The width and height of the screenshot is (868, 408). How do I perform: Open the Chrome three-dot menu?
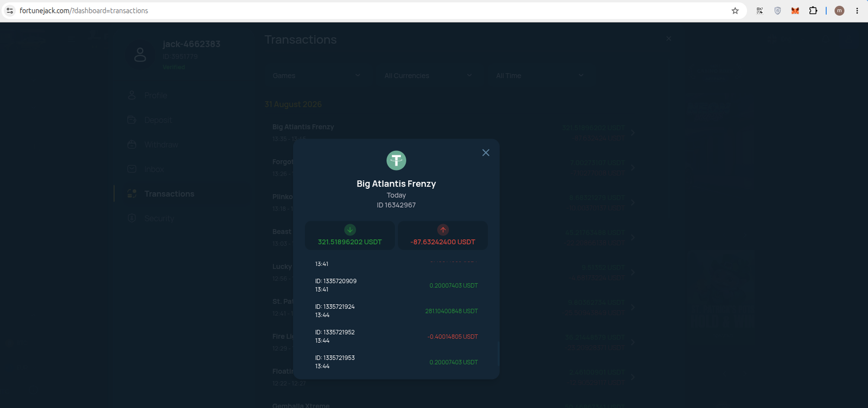pos(857,11)
